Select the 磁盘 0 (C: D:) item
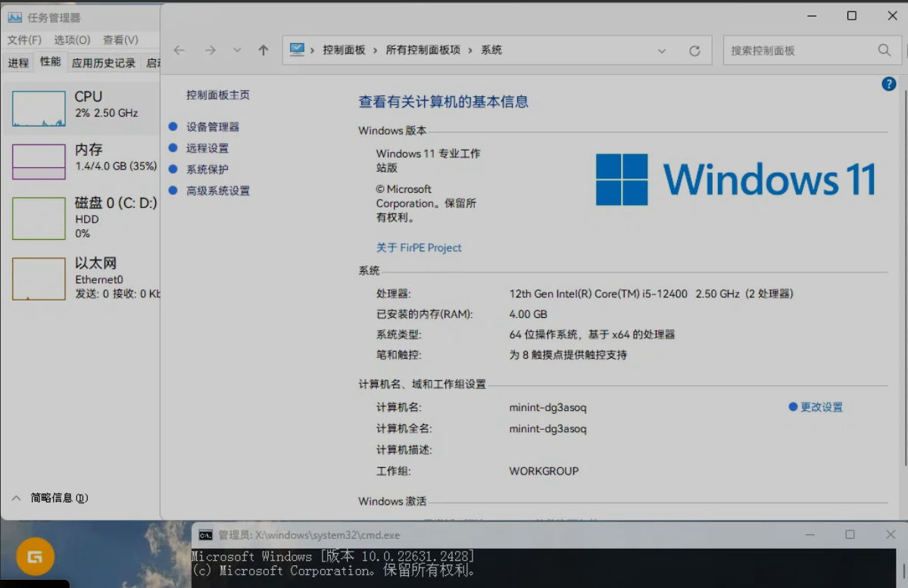The height and width of the screenshot is (588, 908). click(x=82, y=218)
